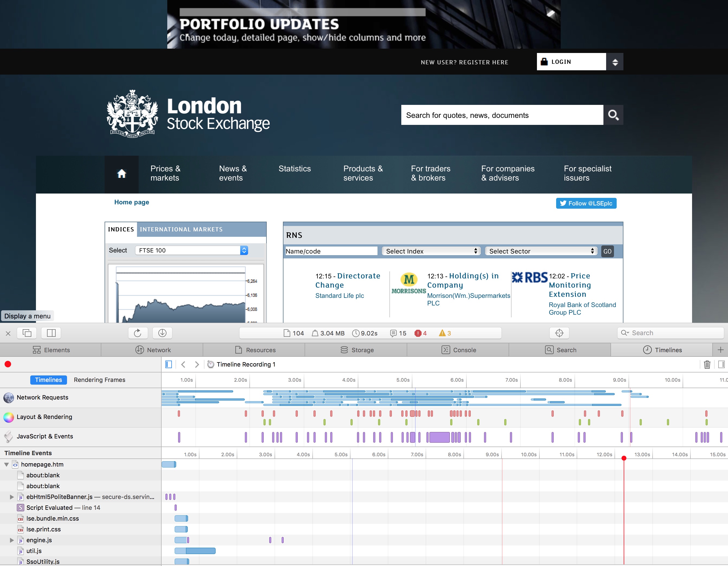This screenshot has height=566, width=728.
Task: Switch to Rendering Frames view
Action: pyautogui.click(x=100, y=380)
